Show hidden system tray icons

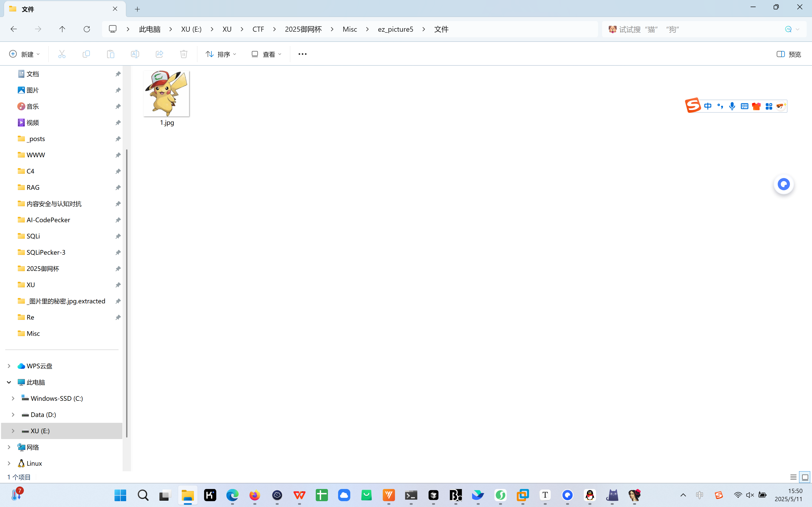pos(683,495)
